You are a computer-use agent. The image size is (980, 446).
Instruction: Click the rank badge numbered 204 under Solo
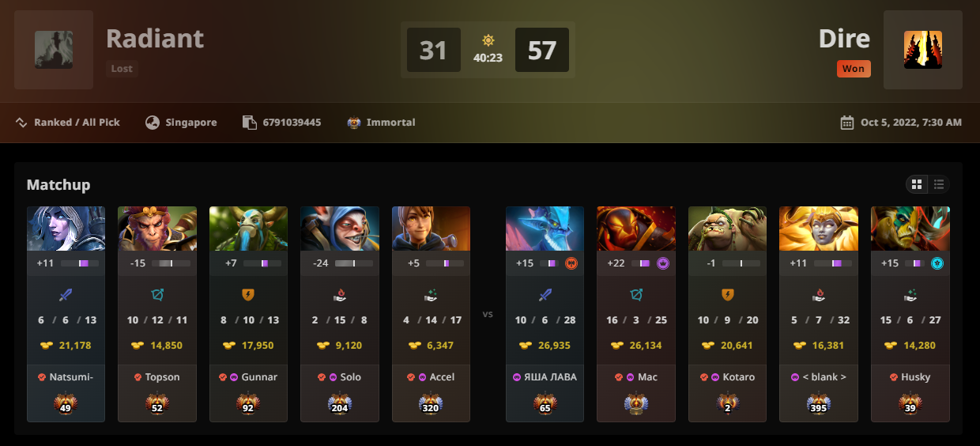339,404
